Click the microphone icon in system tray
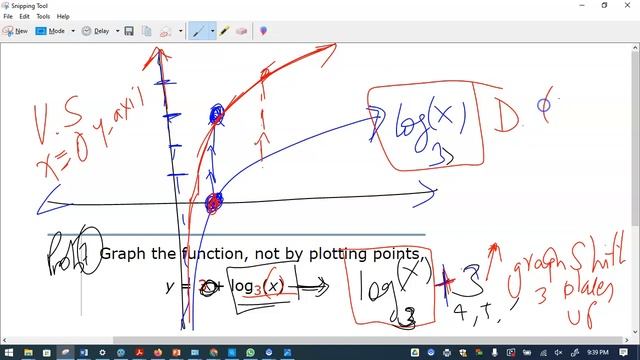 point(495,352)
